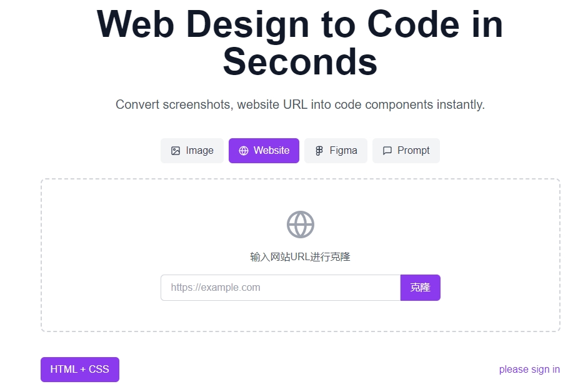The image size is (588, 389).
Task: Click the globe icon on Website tab
Action: 243,151
